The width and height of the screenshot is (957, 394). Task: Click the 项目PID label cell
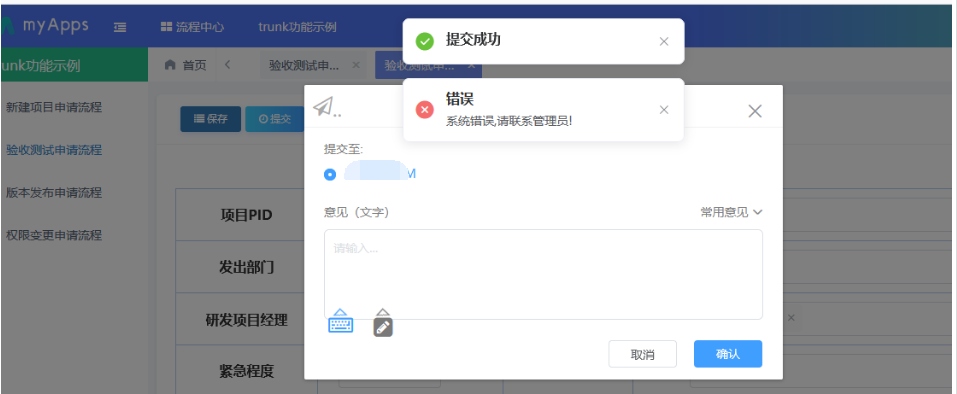pyautogui.click(x=246, y=215)
